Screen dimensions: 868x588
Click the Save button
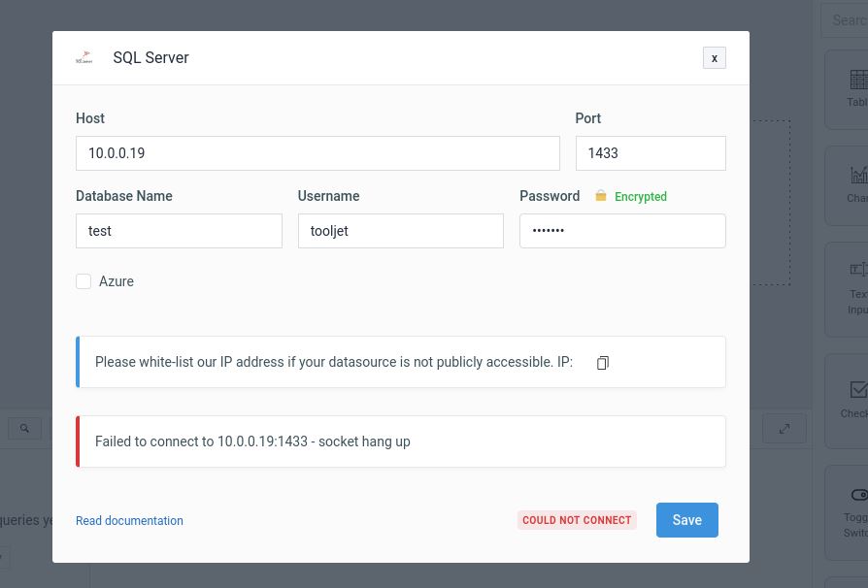[x=686, y=520]
